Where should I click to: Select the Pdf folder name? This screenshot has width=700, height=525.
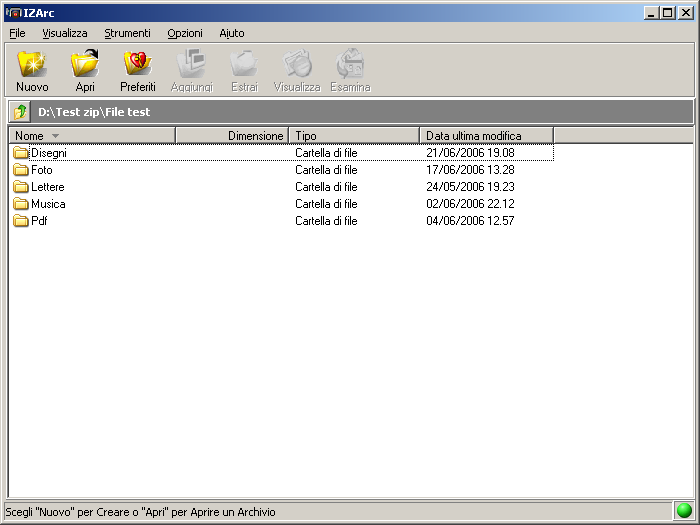click(39, 221)
